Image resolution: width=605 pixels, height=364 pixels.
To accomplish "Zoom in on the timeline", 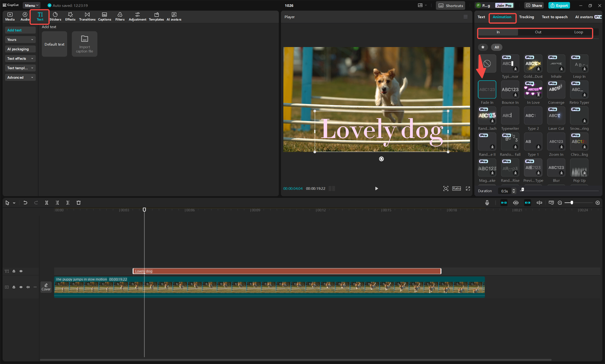I will coord(597,203).
